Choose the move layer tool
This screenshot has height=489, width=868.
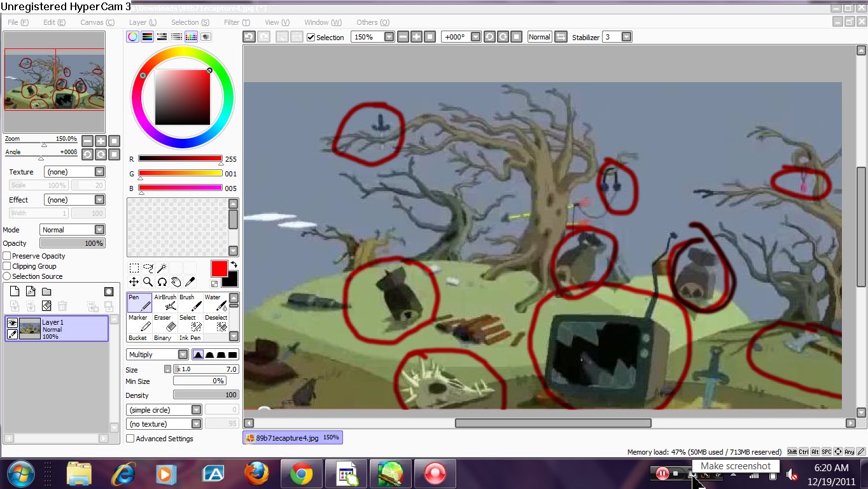[x=134, y=281]
